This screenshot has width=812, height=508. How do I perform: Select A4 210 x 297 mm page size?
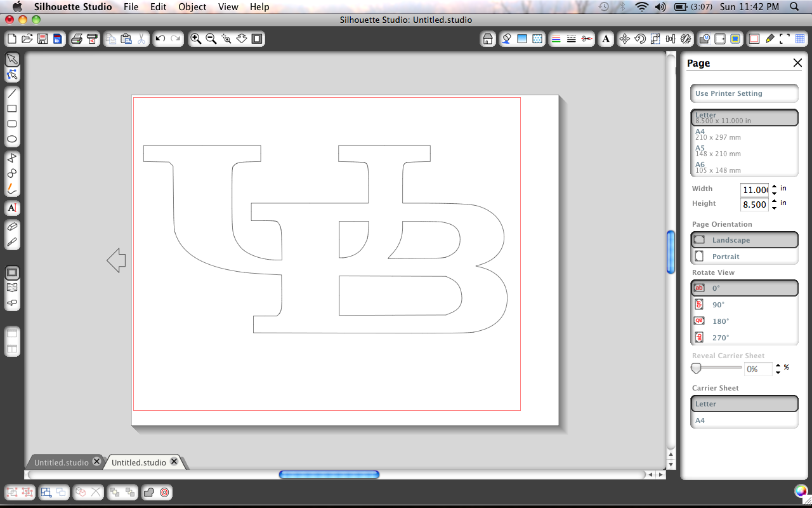point(744,135)
